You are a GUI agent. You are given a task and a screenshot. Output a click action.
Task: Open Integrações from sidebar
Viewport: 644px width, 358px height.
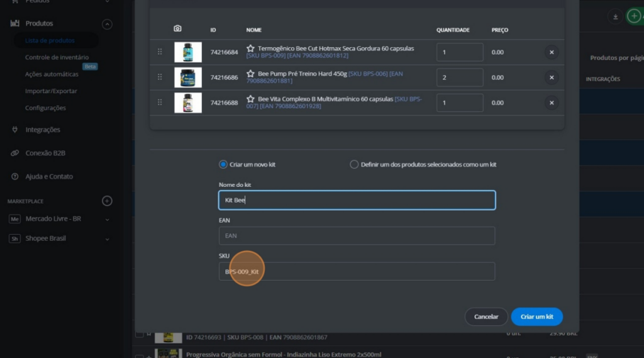click(x=43, y=130)
